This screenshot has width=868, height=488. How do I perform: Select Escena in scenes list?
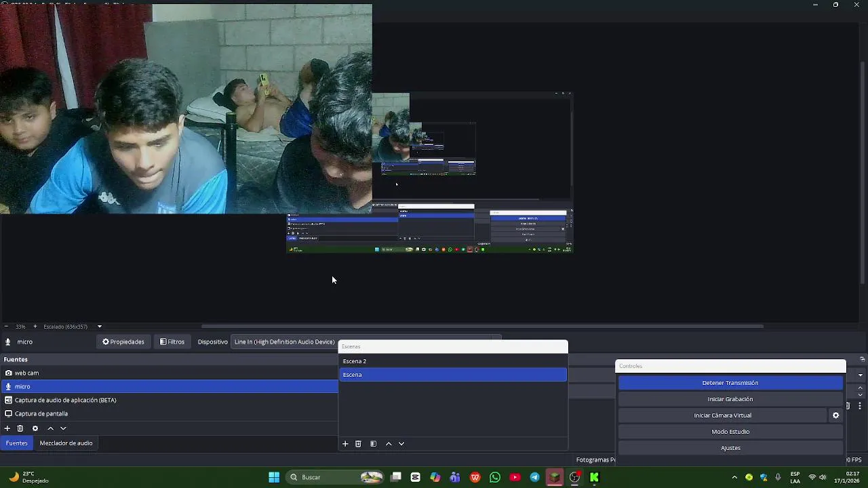[453, 375]
